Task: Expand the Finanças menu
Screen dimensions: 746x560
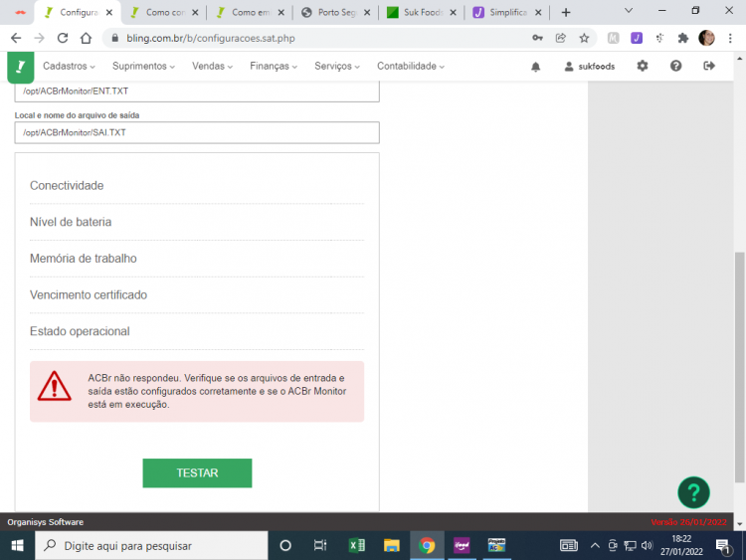Action: coord(274,66)
